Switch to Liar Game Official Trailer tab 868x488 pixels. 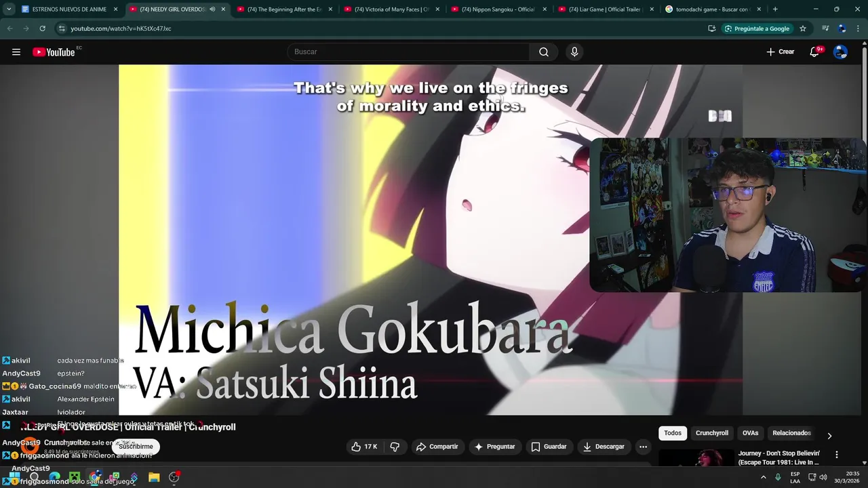pos(606,9)
